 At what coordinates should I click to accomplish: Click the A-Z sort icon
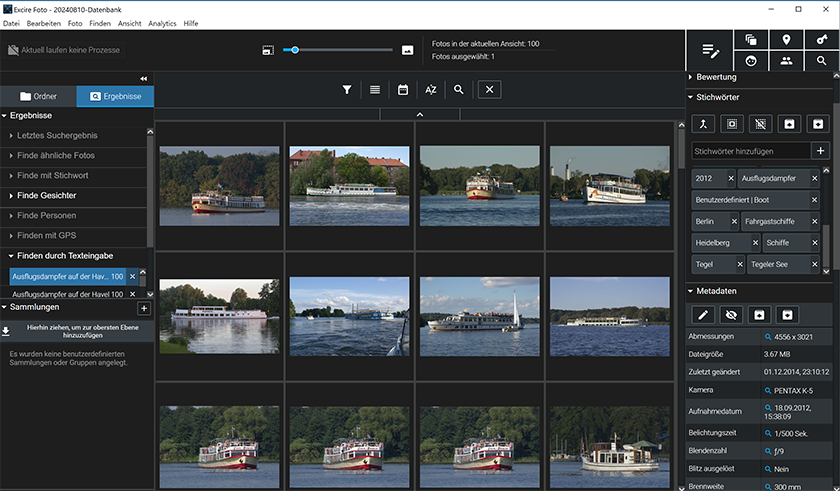pos(431,90)
